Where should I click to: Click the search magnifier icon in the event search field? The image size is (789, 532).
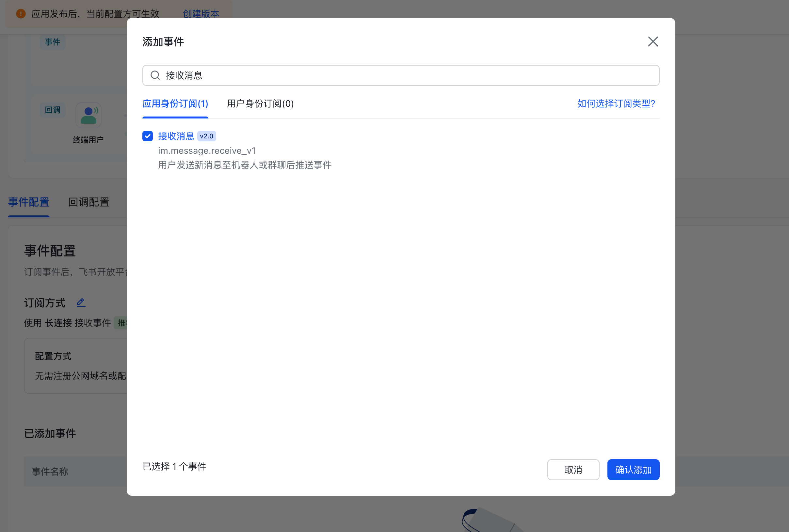(155, 75)
